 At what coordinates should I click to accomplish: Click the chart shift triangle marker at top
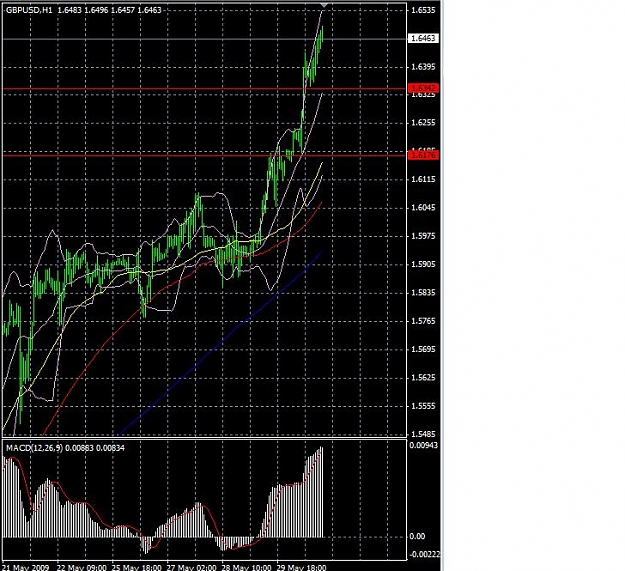[324, 4]
